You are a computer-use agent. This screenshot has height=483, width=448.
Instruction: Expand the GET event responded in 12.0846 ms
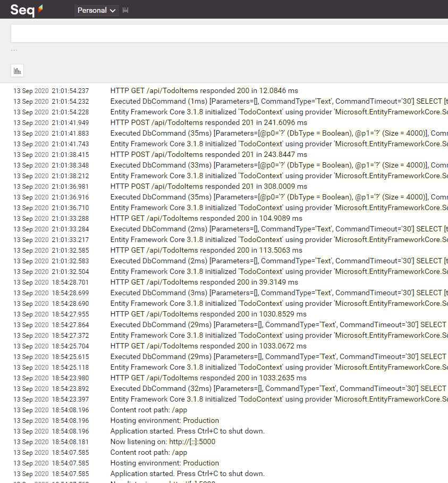click(x=204, y=91)
